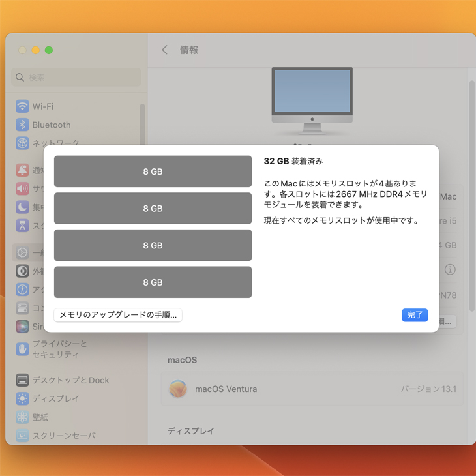Open the スクリーンタイム hourglass icon
Screen dimensions: 476x476
pos(22,226)
